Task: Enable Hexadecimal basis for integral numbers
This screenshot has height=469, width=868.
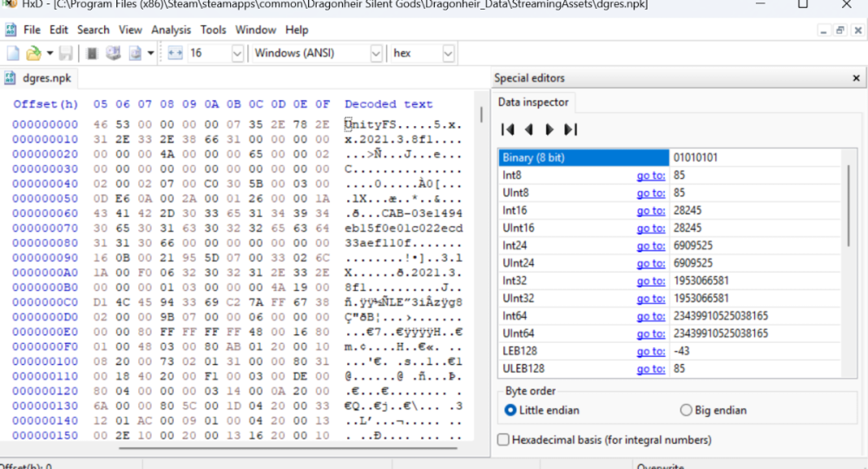Action: [x=604, y=439]
